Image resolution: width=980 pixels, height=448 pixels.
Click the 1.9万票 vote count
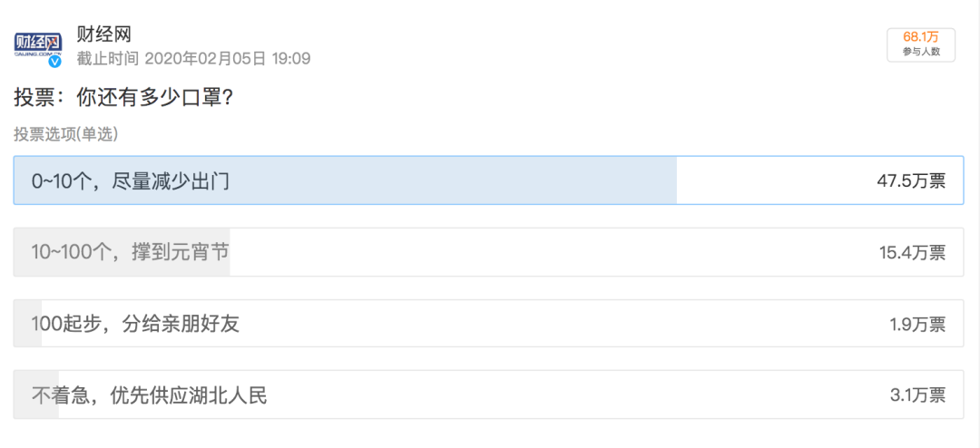(917, 325)
